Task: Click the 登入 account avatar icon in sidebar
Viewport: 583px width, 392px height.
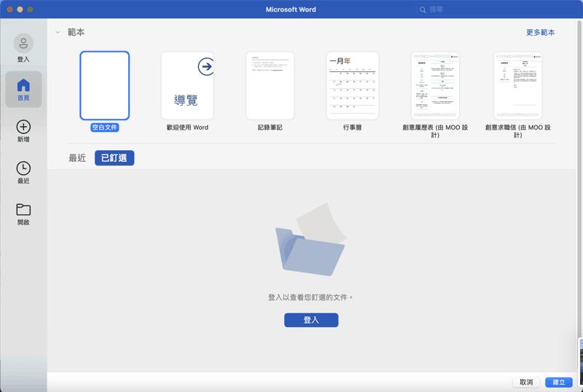Action: (x=23, y=44)
